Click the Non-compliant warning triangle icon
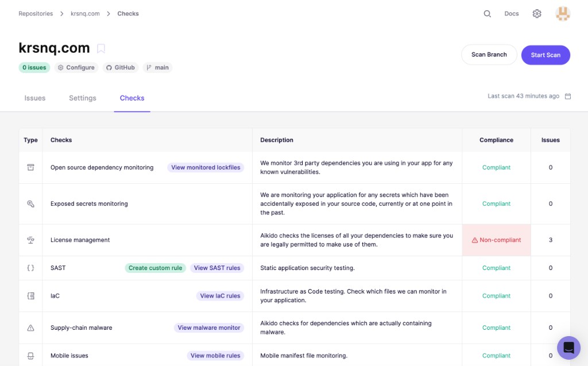The image size is (588, 366). [475, 240]
